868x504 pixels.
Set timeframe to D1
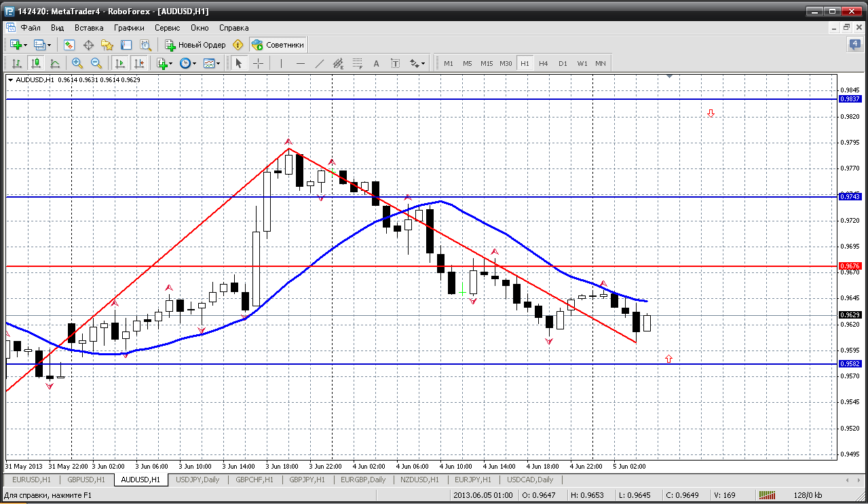tap(563, 63)
